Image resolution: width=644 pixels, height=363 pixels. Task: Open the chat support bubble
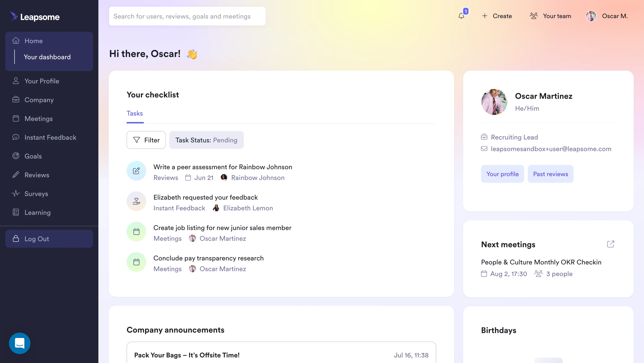tap(19, 343)
